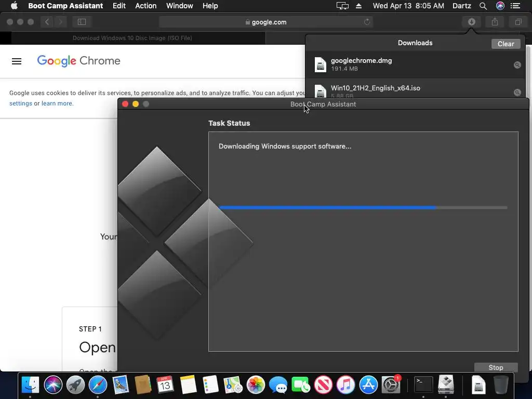The height and width of the screenshot is (399, 532).
Task: Click the download progress bar
Action: (x=363, y=208)
